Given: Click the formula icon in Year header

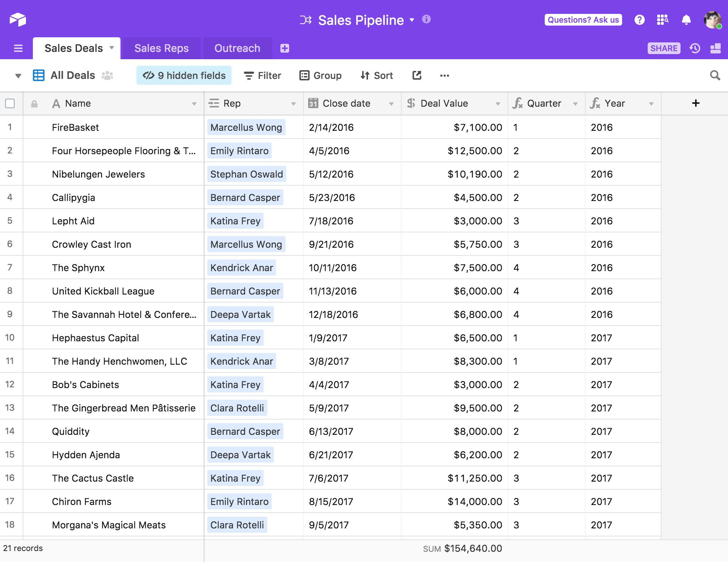Looking at the screenshot, I should [595, 103].
